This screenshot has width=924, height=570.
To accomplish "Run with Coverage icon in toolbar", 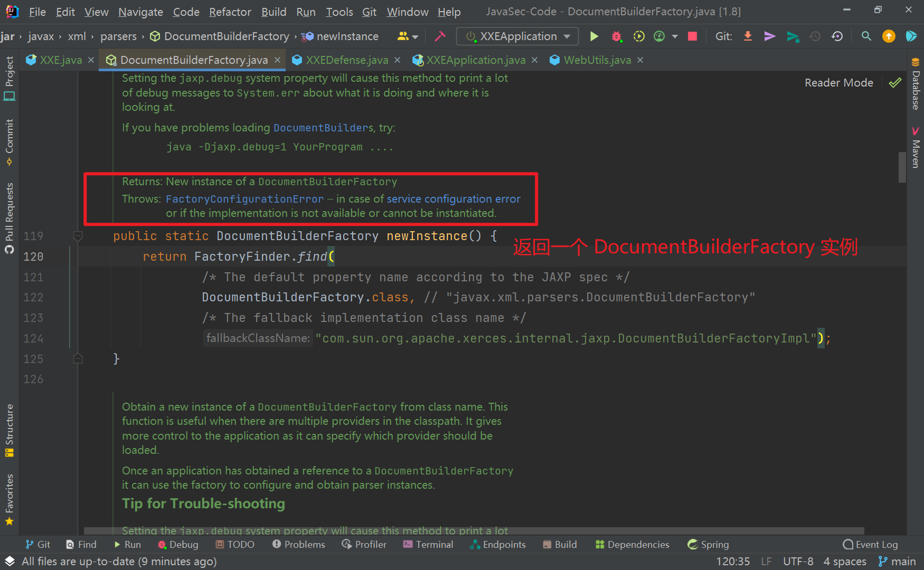I will pos(639,36).
